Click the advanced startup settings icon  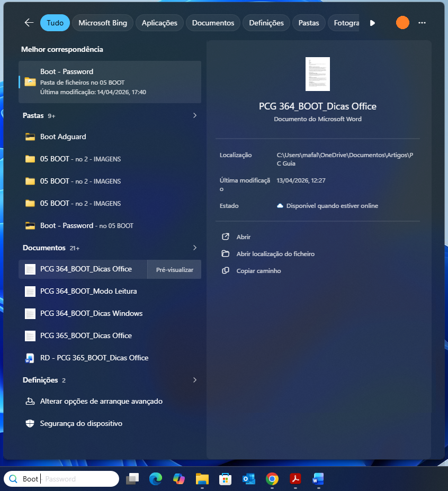coord(30,401)
